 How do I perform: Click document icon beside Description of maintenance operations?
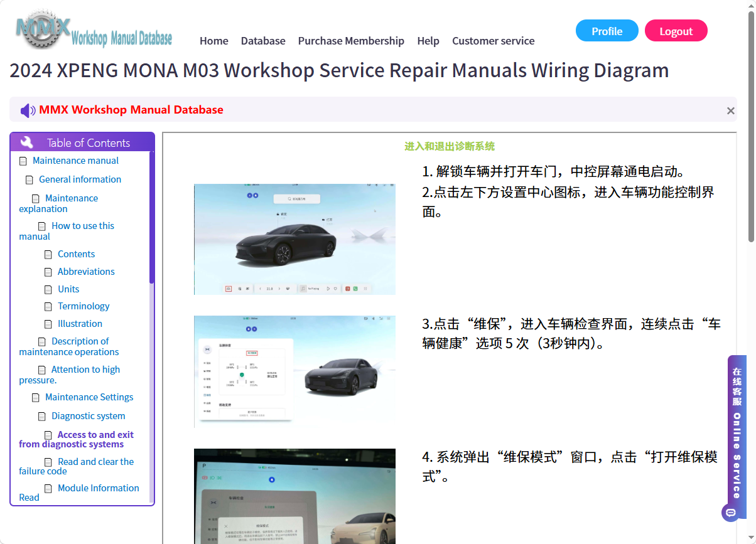point(42,342)
